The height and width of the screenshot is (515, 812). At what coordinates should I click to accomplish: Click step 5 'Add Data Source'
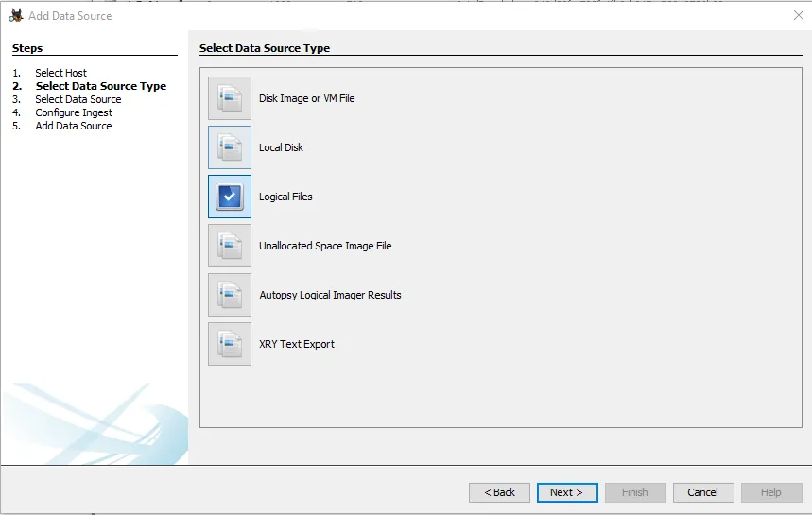pos(74,126)
